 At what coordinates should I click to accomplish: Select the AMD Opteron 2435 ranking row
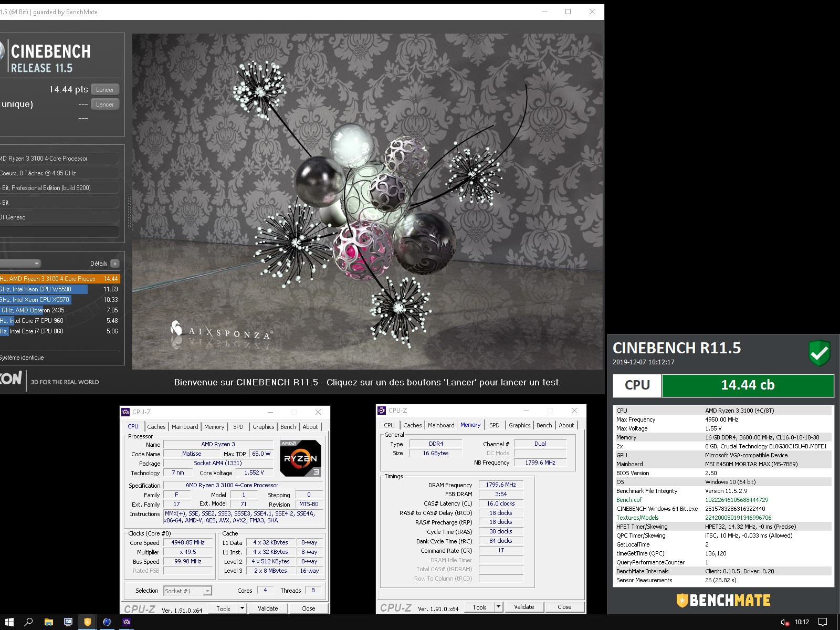point(60,310)
